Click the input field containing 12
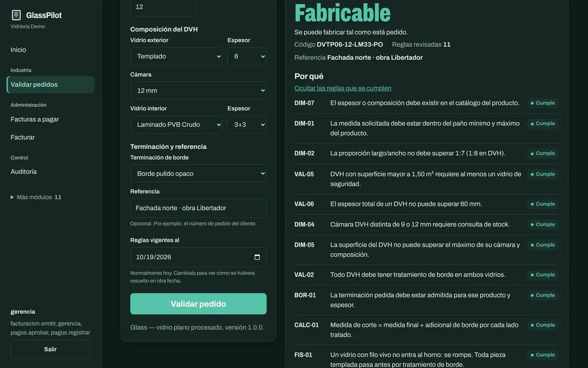The width and height of the screenshot is (588, 368). coord(163,7)
